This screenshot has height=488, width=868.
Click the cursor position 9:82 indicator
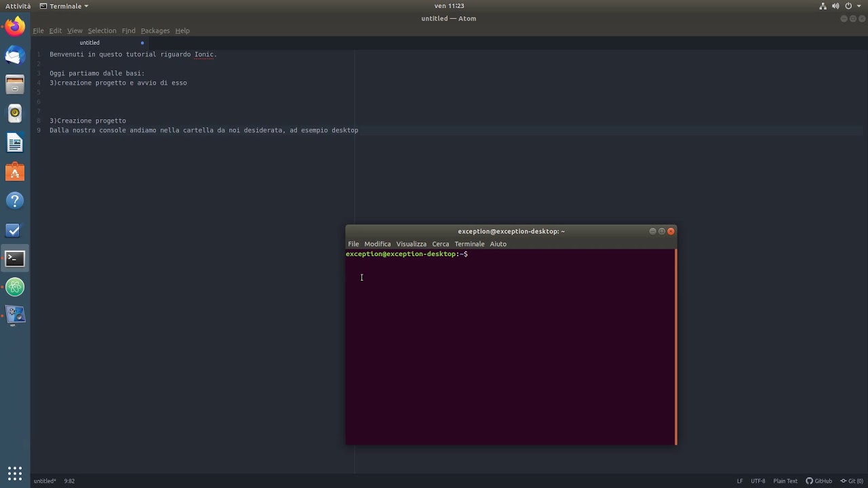69,481
